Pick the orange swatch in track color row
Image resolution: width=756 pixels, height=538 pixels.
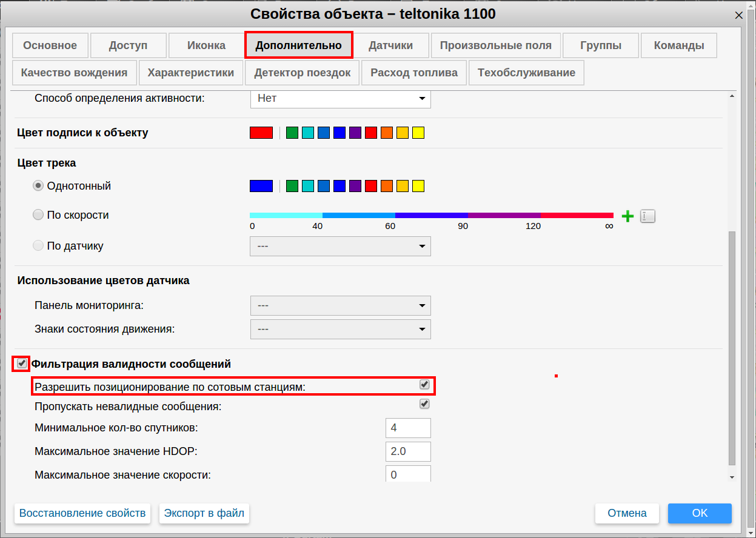387,186
